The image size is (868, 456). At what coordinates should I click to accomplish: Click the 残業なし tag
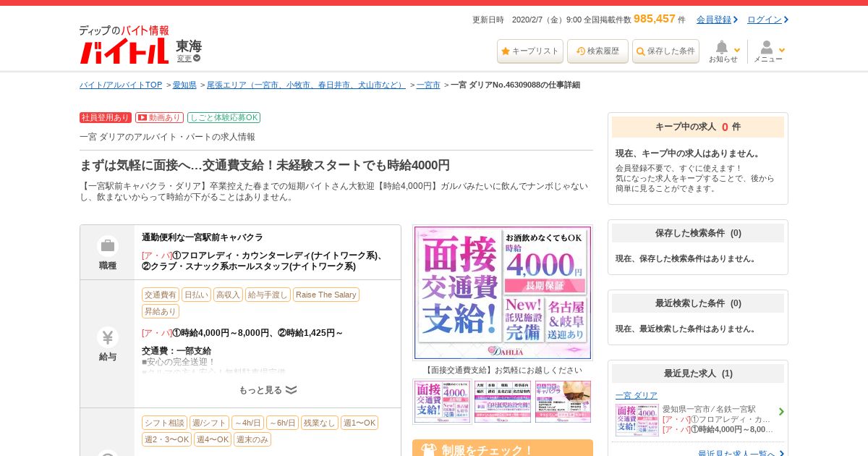coord(320,423)
